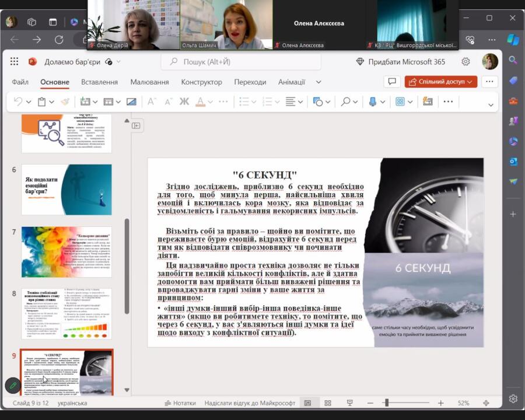Screen dimensions: 525x420
Task: Click the picture format icon in ribbon
Action: point(131,101)
